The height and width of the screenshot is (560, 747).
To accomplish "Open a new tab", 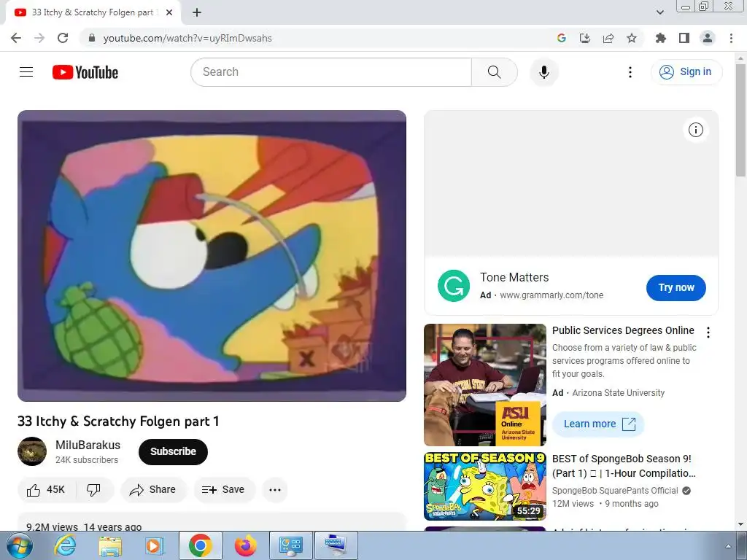I will tap(197, 12).
